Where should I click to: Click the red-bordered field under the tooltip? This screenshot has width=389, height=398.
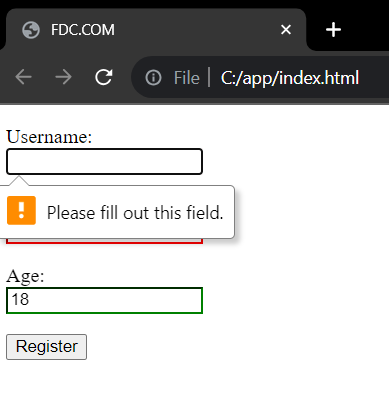104,241
